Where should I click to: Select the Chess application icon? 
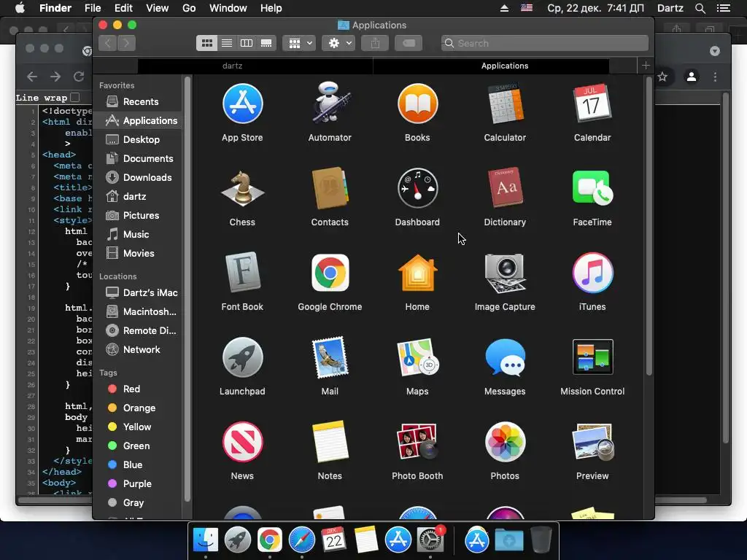click(242, 189)
